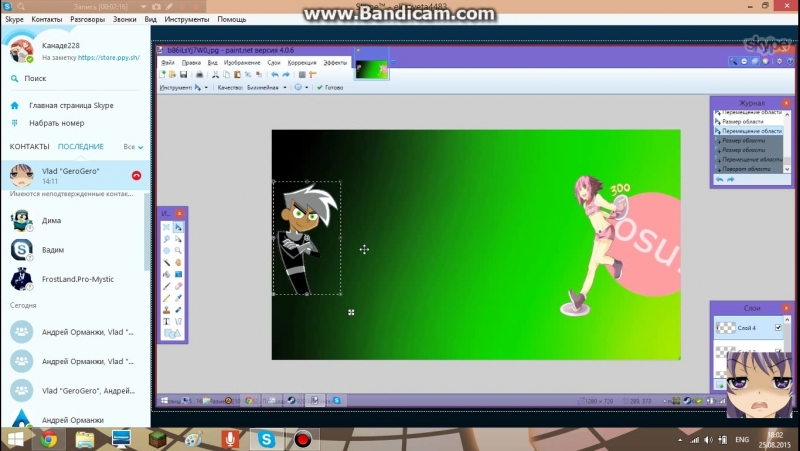Toggle the Tools window button top-right

tap(733, 61)
